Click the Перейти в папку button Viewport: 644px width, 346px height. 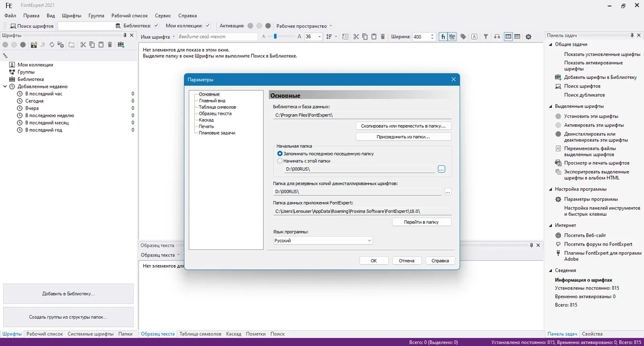421,222
